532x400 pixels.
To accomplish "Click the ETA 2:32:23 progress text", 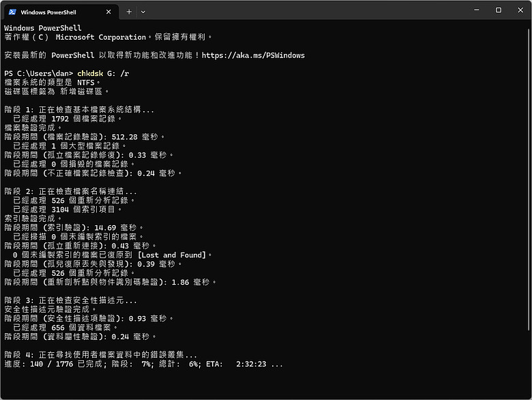I will [x=236, y=364].
